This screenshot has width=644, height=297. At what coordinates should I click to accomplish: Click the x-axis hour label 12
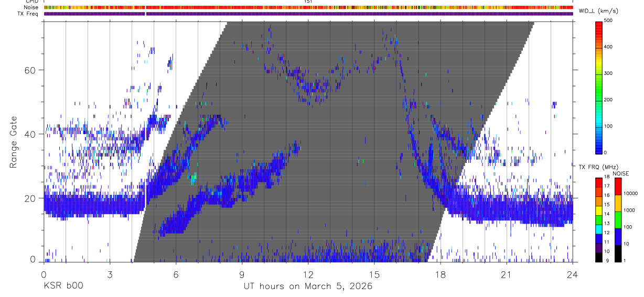[x=308, y=274]
